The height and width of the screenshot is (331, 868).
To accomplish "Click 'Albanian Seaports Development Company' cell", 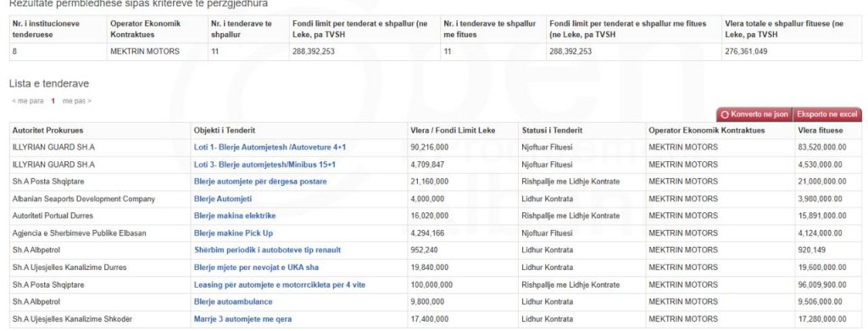I will click(x=84, y=199).
